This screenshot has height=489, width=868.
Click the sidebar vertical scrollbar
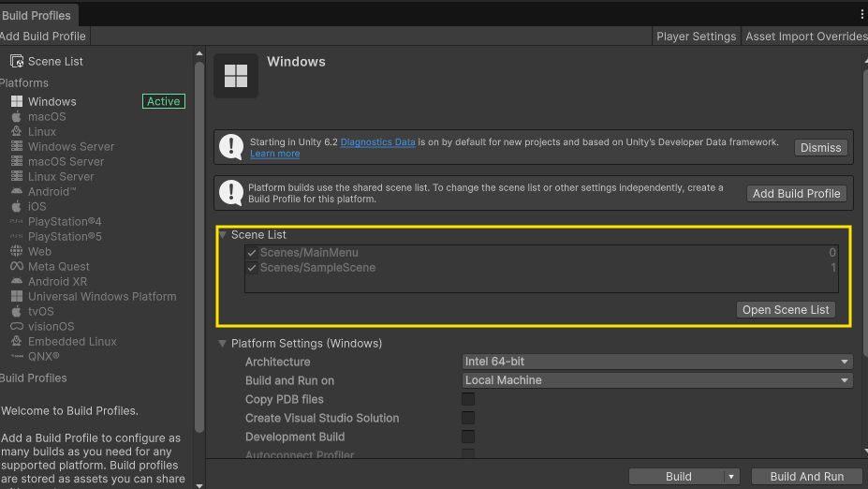click(199, 246)
